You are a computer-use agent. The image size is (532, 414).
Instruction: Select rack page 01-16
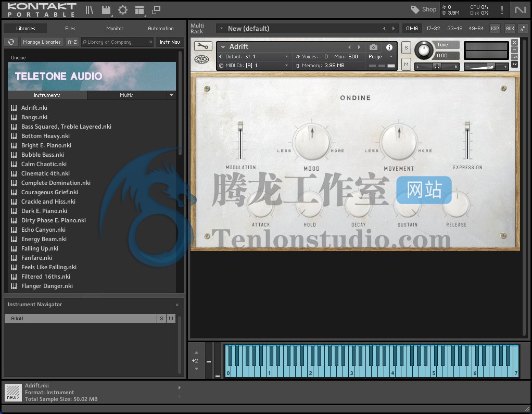(x=412, y=29)
